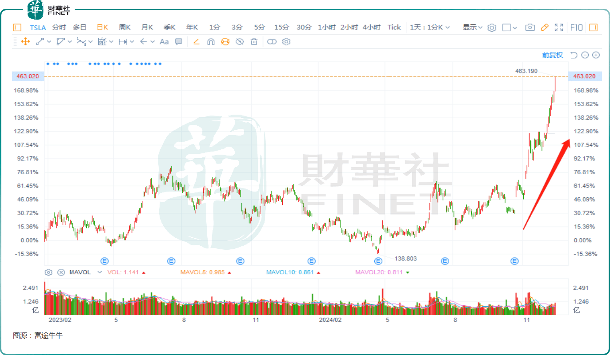610x364 pixels.
Task: Open drawing toolbar settings gear
Action: (286, 42)
